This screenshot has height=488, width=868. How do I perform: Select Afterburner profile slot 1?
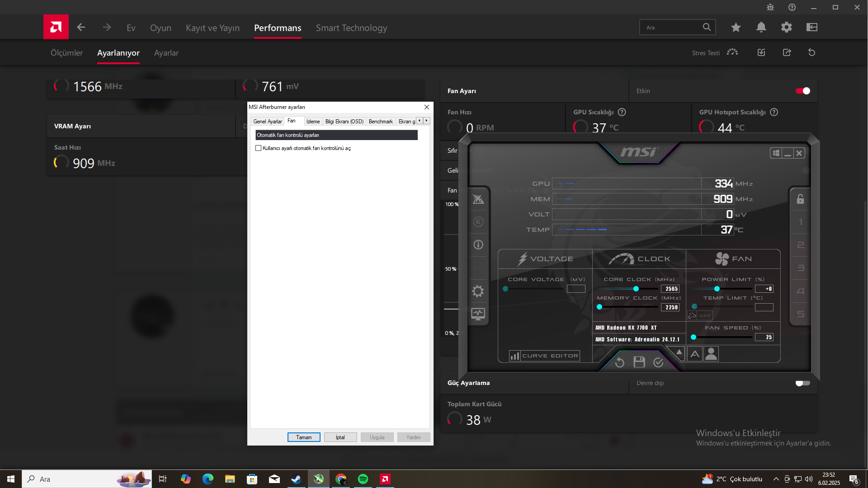pyautogui.click(x=801, y=222)
